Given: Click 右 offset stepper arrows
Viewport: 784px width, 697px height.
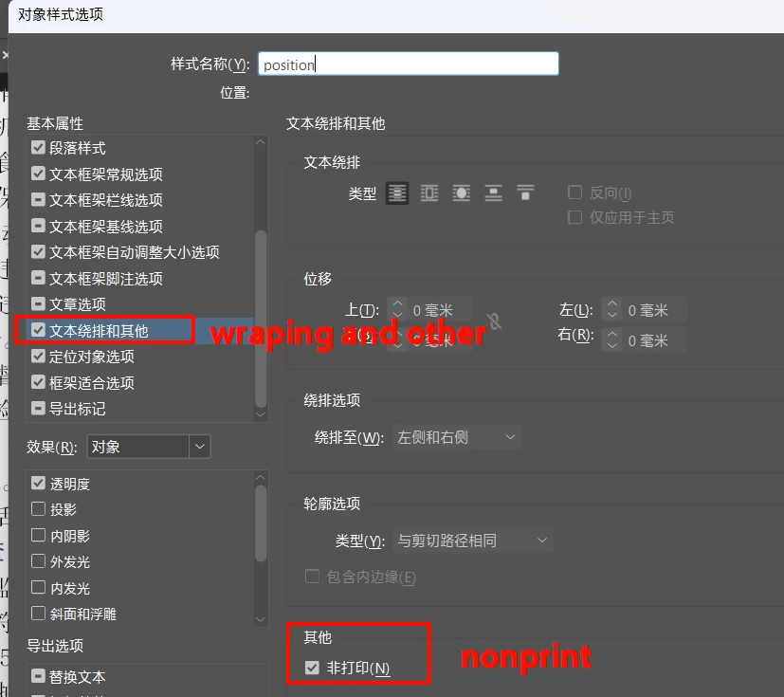Looking at the screenshot, I should [612, 340].
